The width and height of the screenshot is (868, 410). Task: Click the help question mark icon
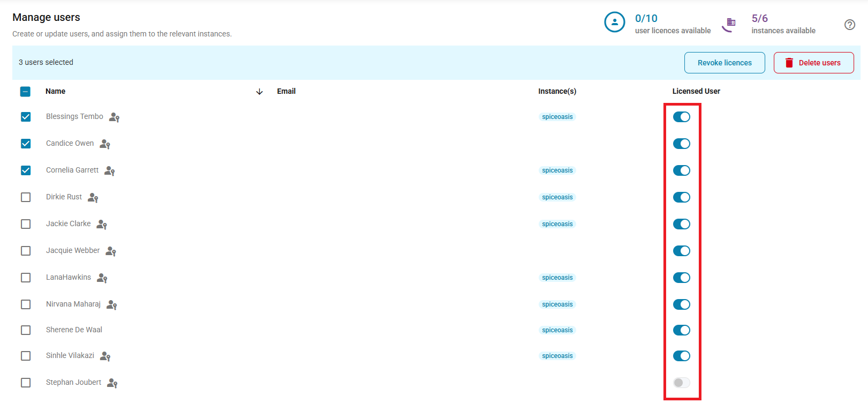click(x=849, y=25)
